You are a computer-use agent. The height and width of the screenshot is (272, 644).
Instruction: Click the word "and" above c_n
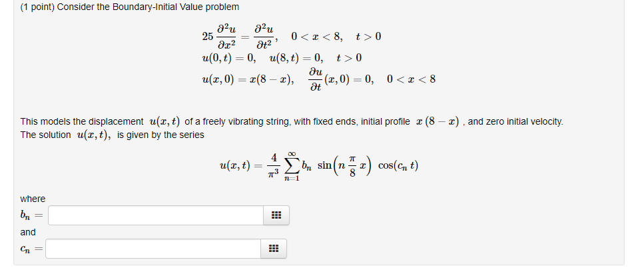28,232
